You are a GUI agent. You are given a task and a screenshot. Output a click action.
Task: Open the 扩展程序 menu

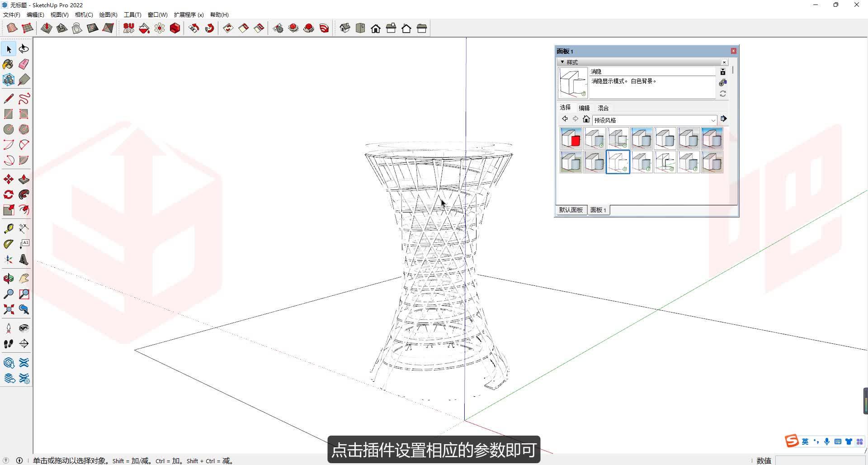click(x=189, y=14)
